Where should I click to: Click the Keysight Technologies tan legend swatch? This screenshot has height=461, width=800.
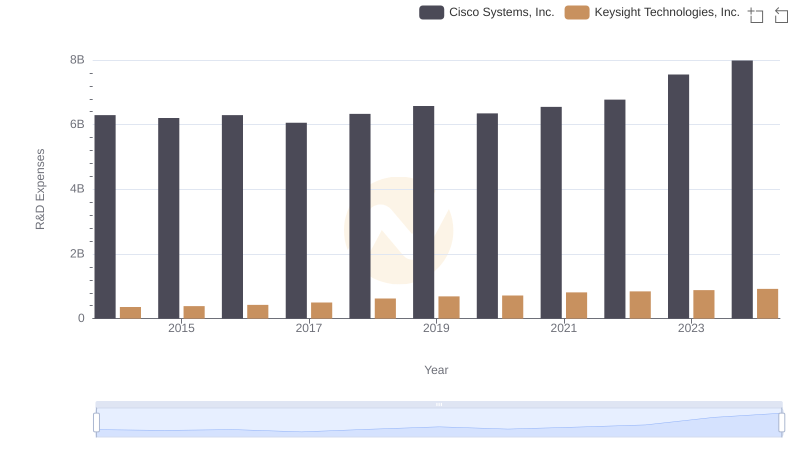(577, 12)
